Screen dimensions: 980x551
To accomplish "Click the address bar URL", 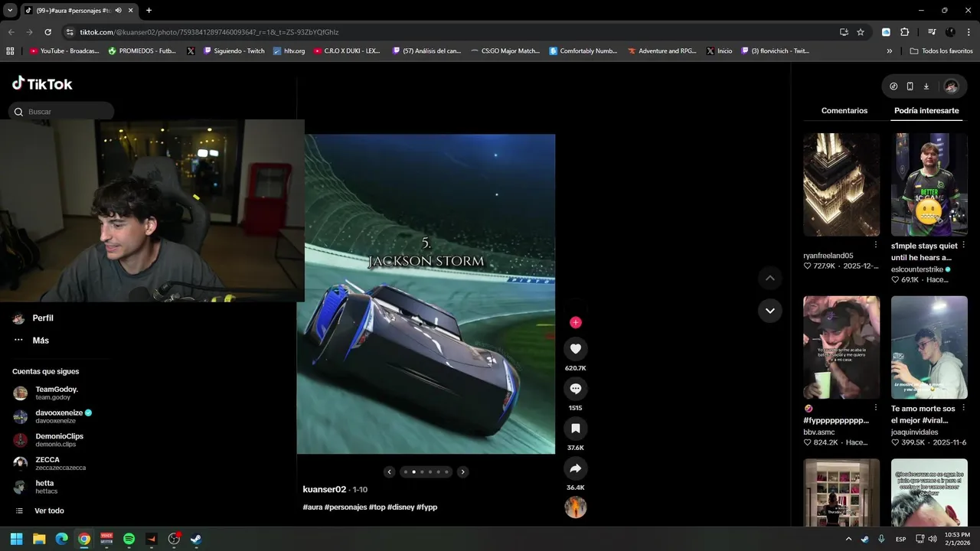I will pos(209,32).
